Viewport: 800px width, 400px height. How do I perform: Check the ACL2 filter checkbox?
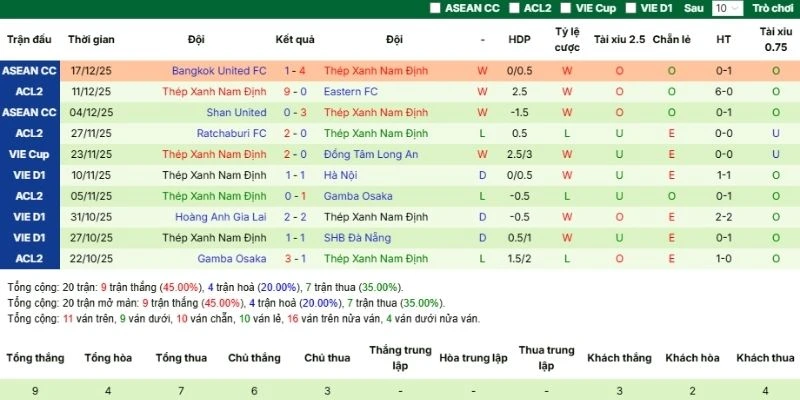[x=515, y=8]
